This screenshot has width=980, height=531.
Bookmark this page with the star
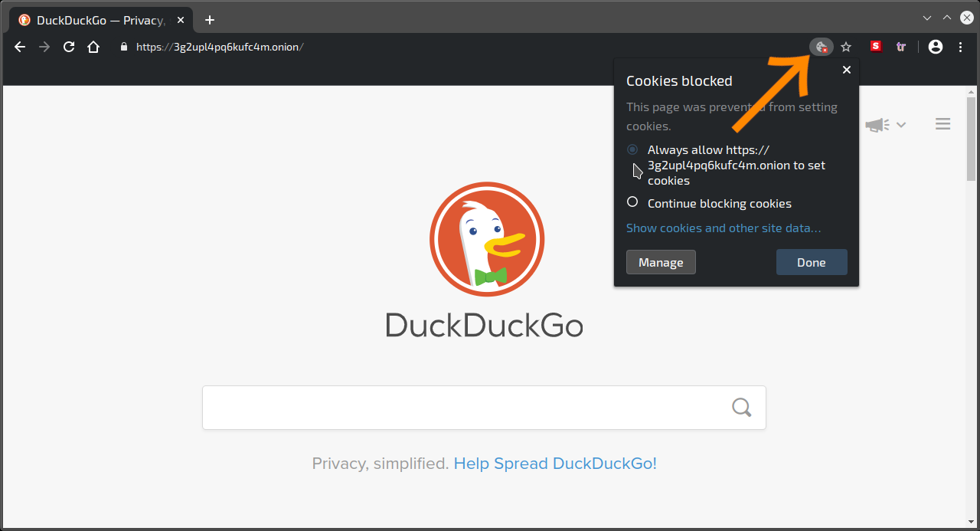coord(846,47)
